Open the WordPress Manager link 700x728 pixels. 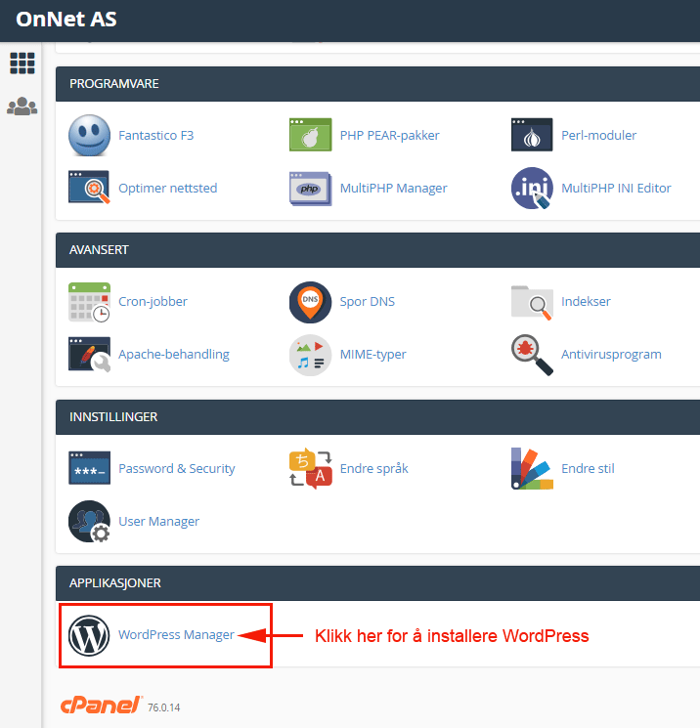click(x=176, y=634)
